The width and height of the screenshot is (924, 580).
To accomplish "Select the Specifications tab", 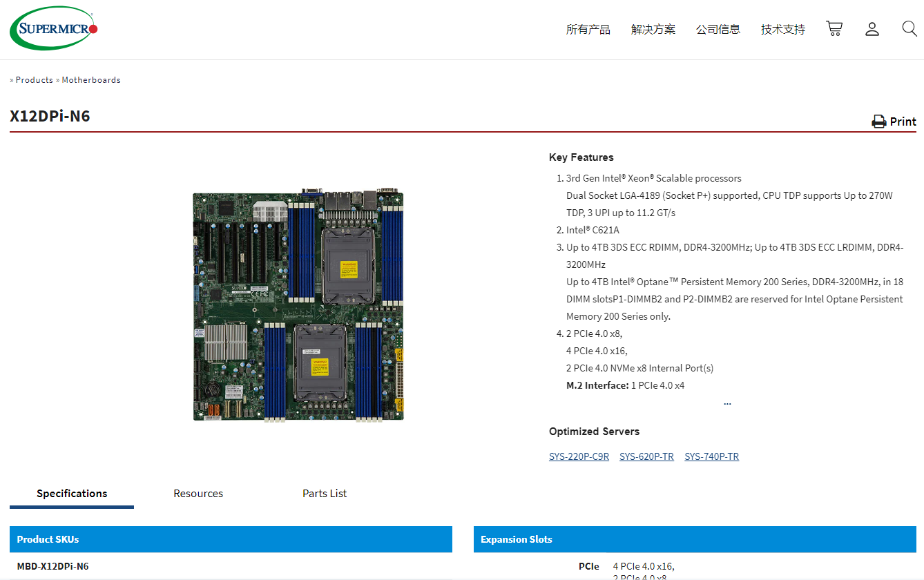I will [x=72, y=494].
